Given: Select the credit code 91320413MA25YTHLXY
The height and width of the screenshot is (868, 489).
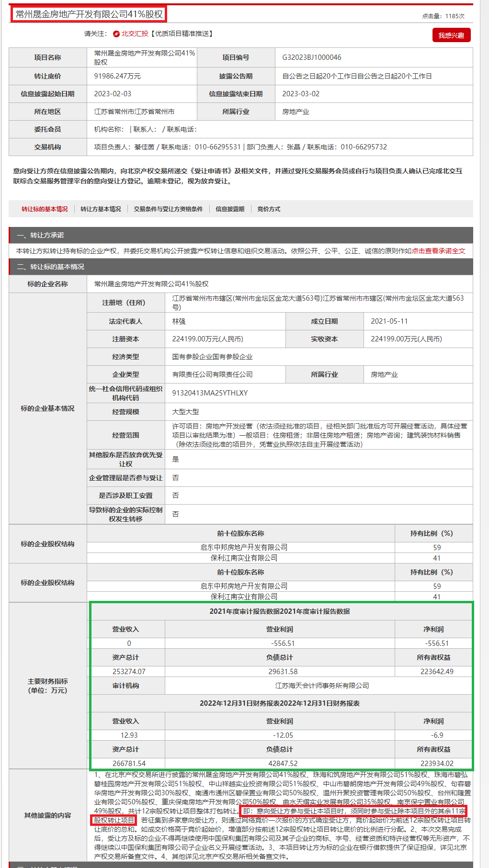Looking at the screenshot, I should pos(210,393).
